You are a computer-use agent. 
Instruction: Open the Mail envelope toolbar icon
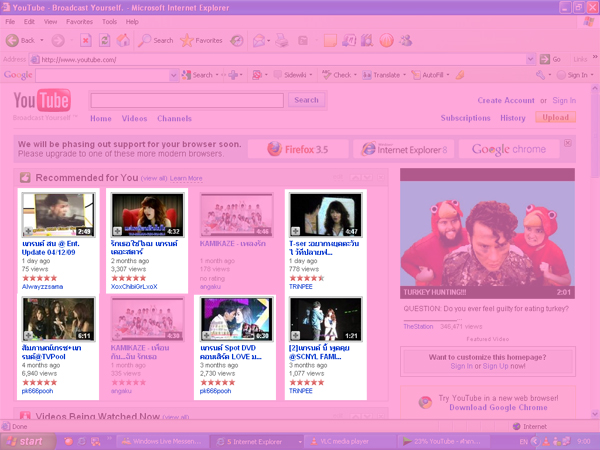[x=259, y=41]
